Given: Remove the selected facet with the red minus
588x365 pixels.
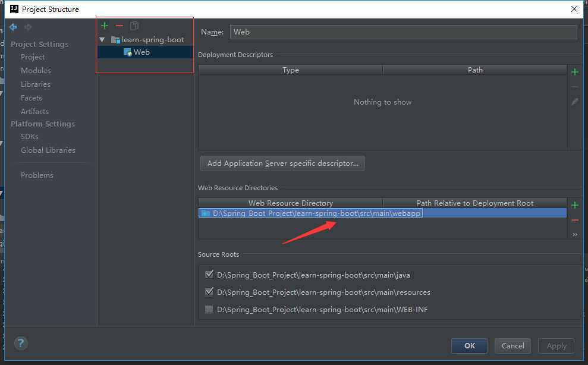Looking at the screenshot, I should [120, 26].
